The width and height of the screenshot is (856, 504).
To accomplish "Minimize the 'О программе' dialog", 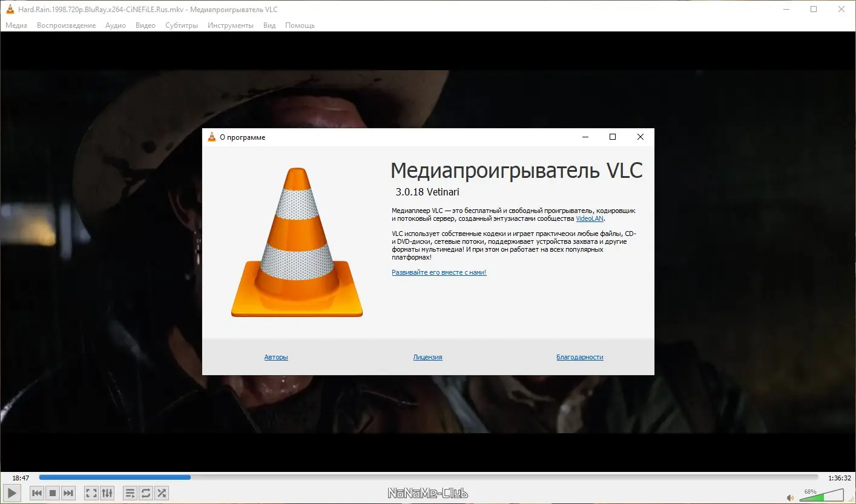I will pos(585,137).
